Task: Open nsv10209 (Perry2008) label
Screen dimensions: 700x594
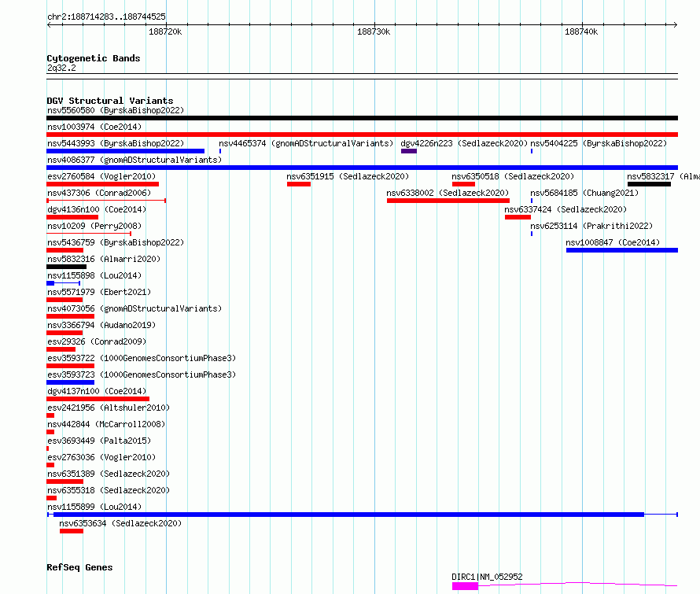Action: tap(94, 226)
